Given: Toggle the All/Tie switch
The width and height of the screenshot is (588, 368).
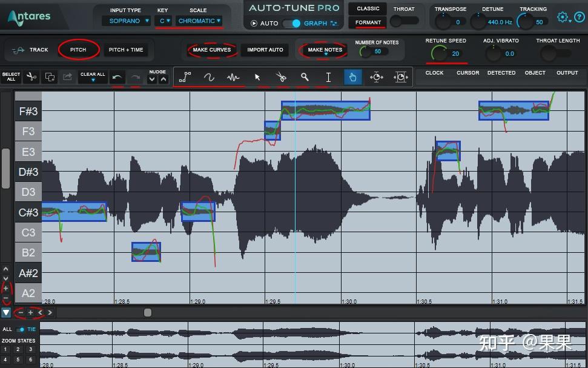Looking at the screenshot, I should click(20, 329).
